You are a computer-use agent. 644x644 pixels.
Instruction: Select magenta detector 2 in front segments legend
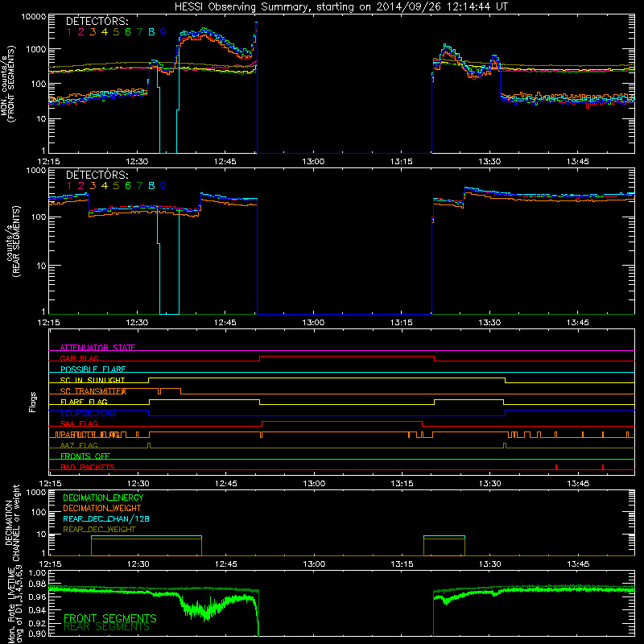coord(81,32)
